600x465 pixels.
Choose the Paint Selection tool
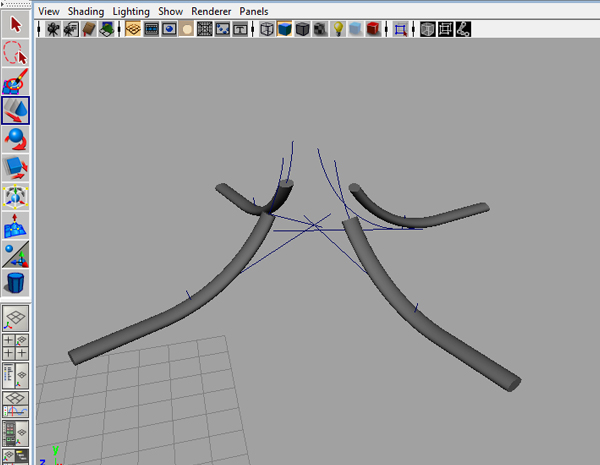[16, 81]
